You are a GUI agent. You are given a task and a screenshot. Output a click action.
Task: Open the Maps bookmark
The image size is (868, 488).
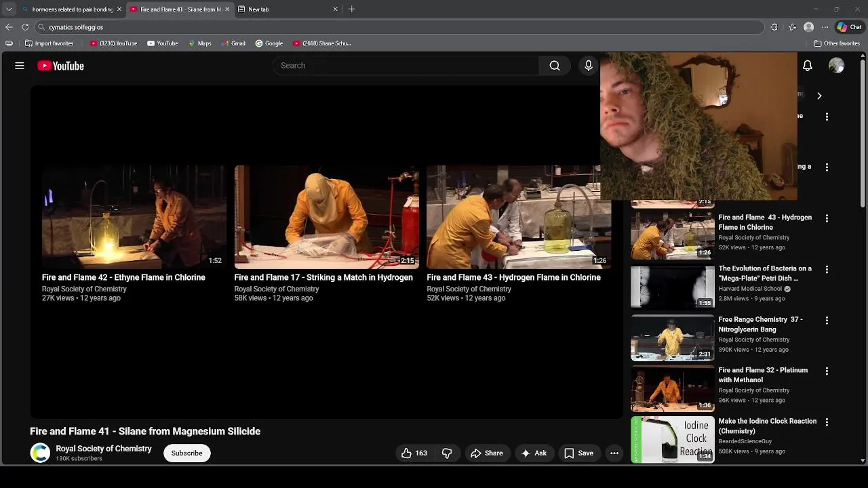[199, 43]
